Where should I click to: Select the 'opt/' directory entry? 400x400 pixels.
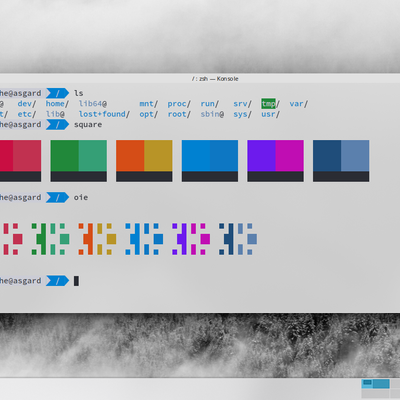[149, 114]
